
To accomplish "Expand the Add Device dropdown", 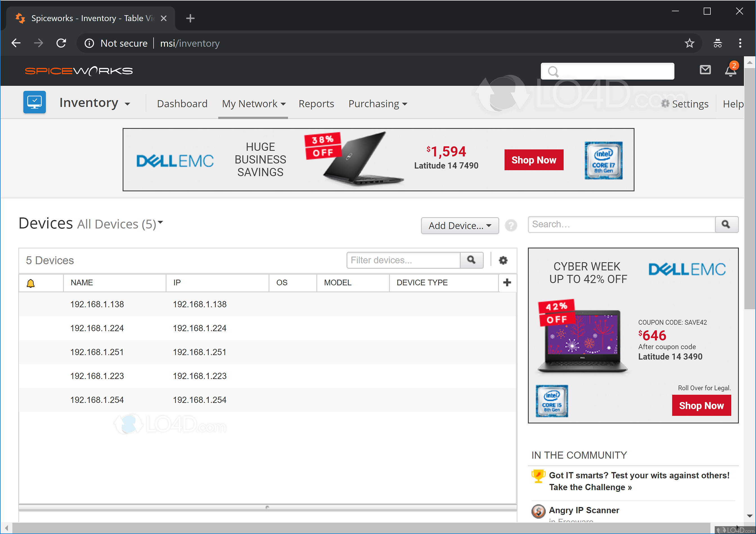I will point(459,226).
